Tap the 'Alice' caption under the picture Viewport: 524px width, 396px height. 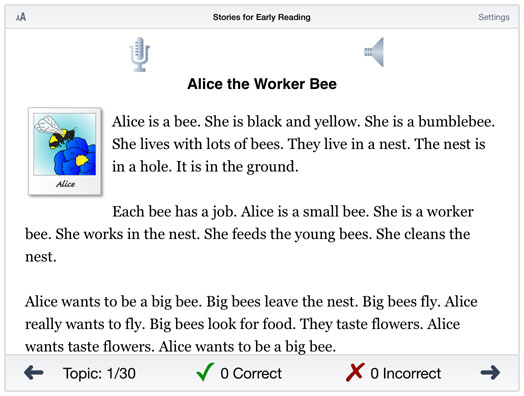(66, 184)
